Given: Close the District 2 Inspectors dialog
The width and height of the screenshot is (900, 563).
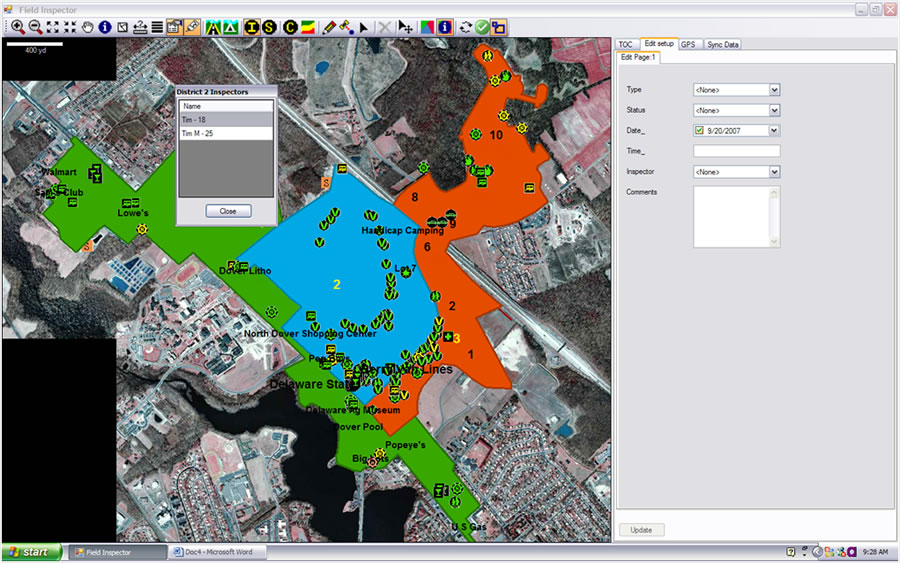Looking at the screenshot, I should coord(228,211).
